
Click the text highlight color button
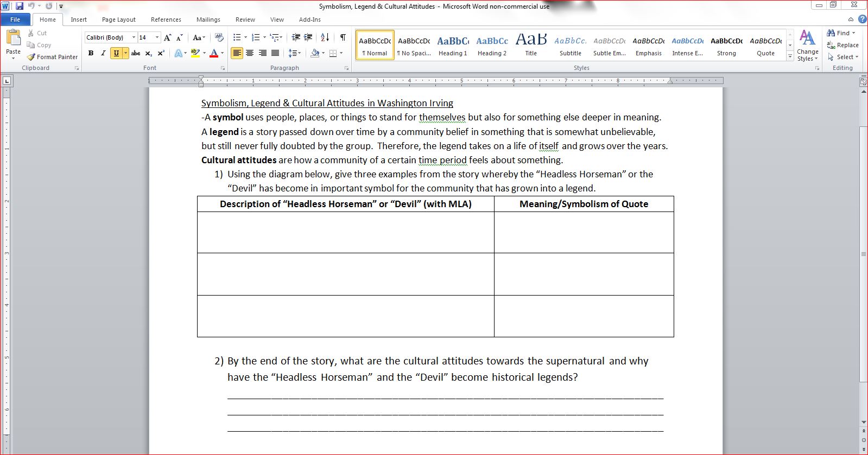195,53
